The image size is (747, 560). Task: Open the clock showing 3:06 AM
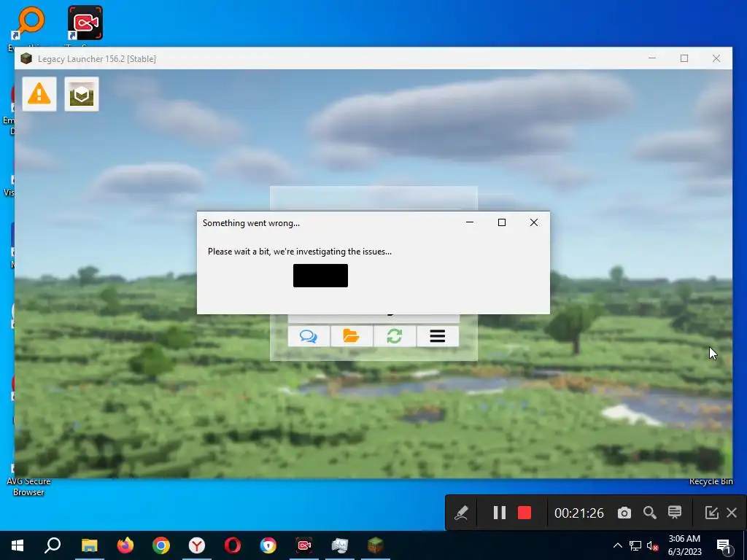pyautogui.click(x=684, y=545)
